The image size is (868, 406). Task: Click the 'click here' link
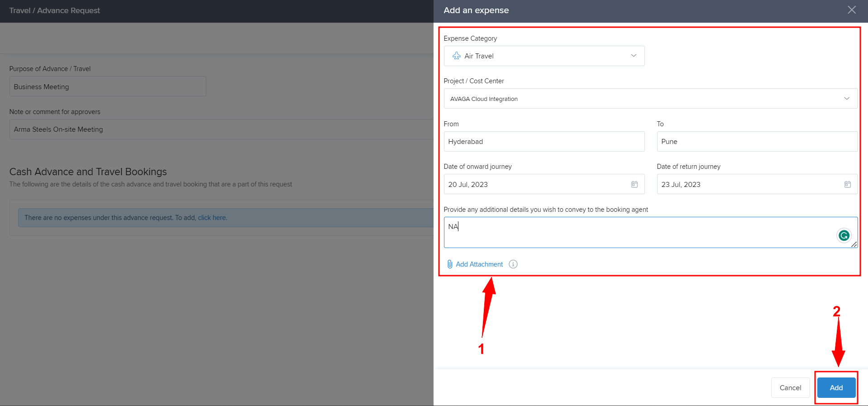[x=212, y=218]
